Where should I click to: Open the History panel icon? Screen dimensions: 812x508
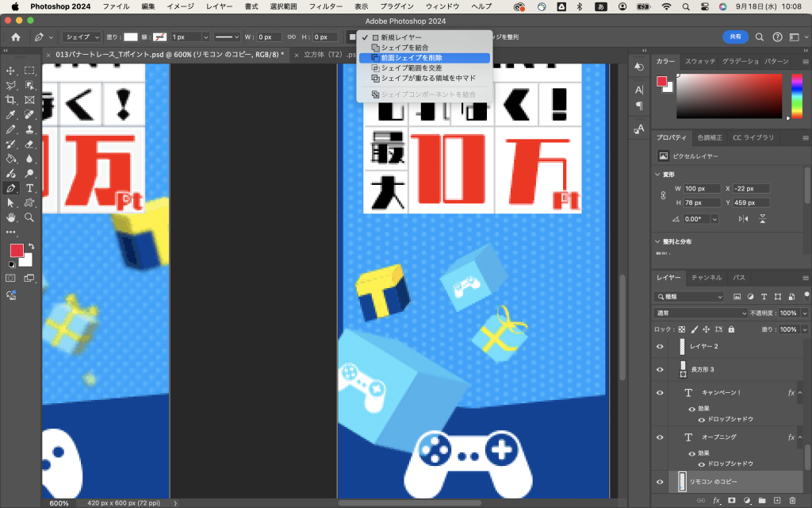coord(639,67)
